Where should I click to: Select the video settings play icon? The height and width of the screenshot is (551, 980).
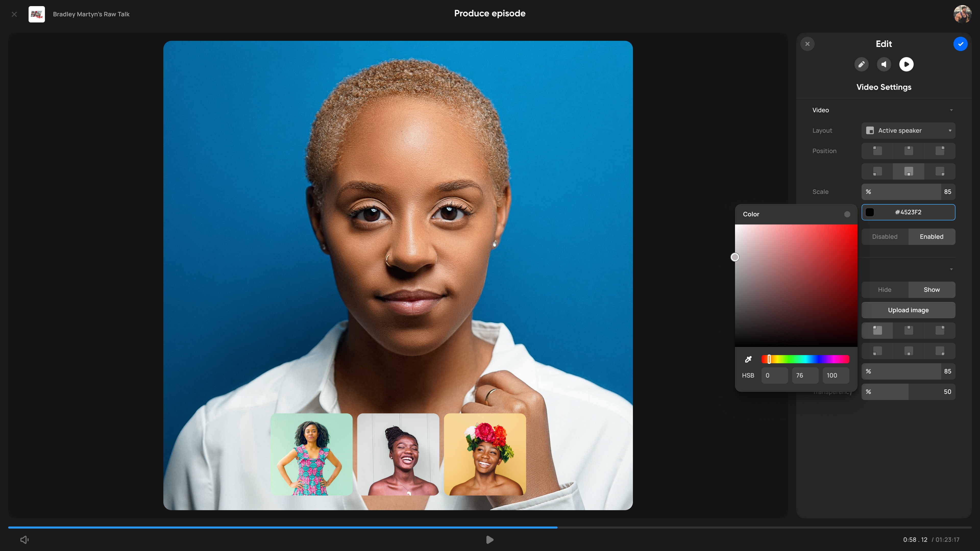(x=906, y=64)
